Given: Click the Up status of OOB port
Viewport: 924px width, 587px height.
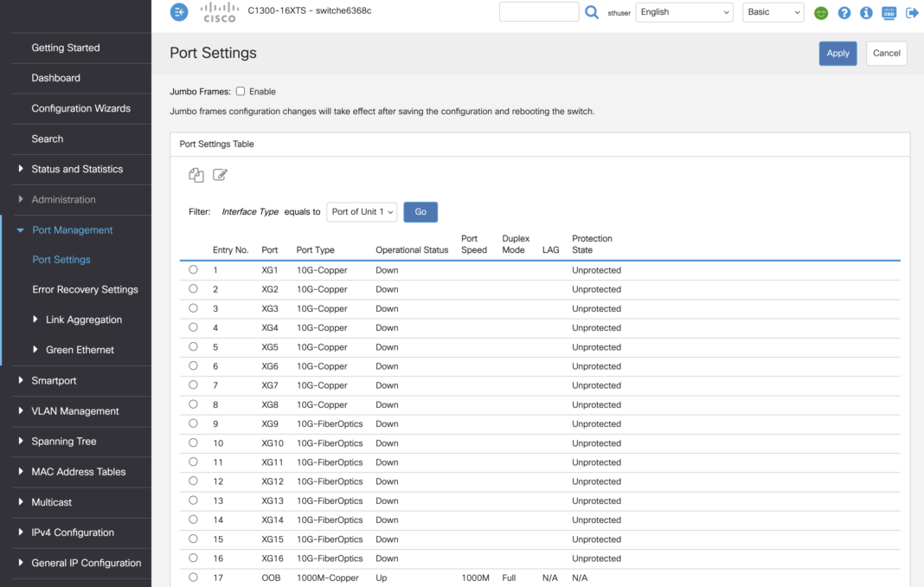Looking at the screenshot, I should [382, 577].
